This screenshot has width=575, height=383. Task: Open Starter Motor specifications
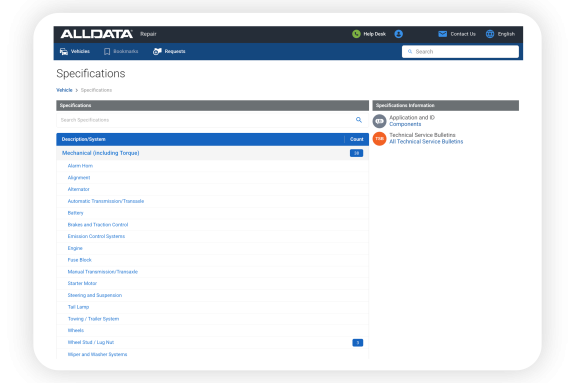pos(82,284)
